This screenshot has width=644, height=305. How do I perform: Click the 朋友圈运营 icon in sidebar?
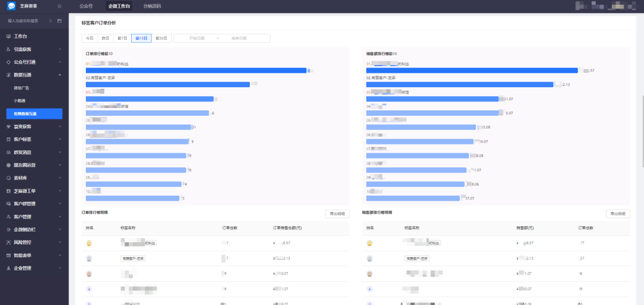pos(8,165)
